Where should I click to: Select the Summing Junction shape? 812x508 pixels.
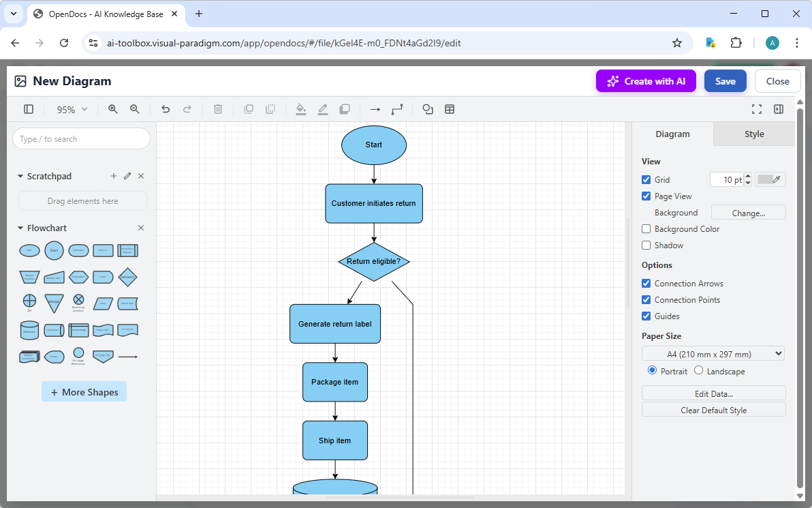click(78, 299)
